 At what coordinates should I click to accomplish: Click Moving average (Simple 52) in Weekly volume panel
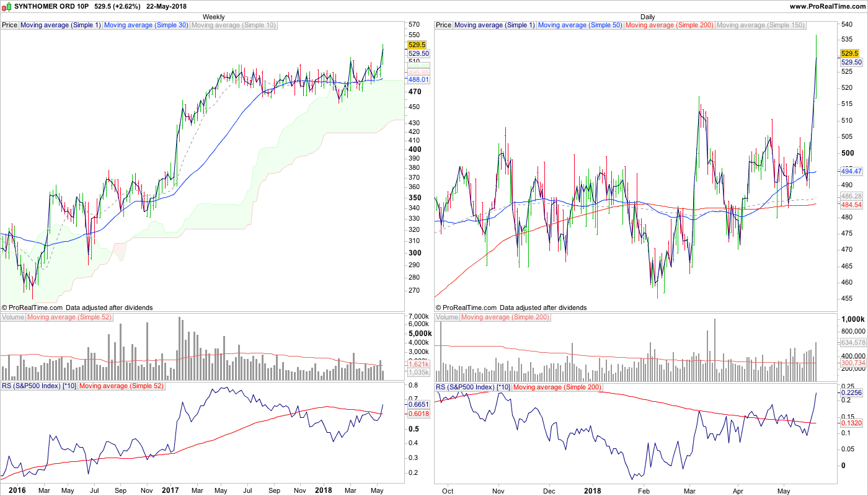[69, 317]
